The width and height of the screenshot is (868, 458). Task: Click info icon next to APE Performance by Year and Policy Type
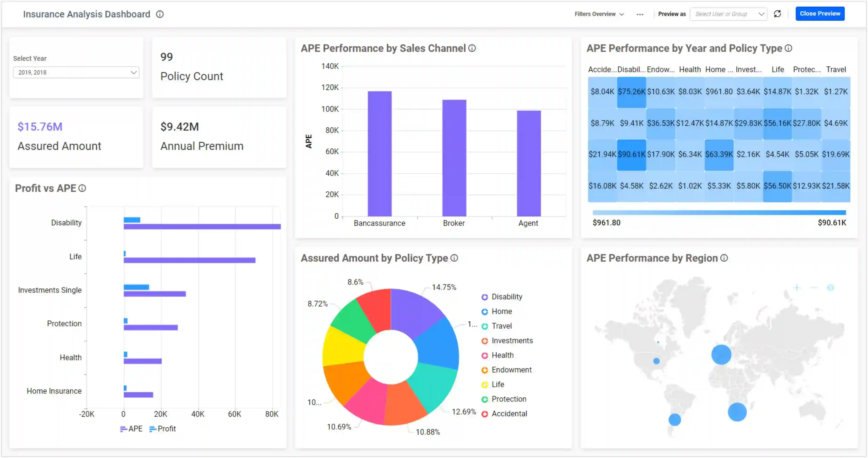coord(788,48)
